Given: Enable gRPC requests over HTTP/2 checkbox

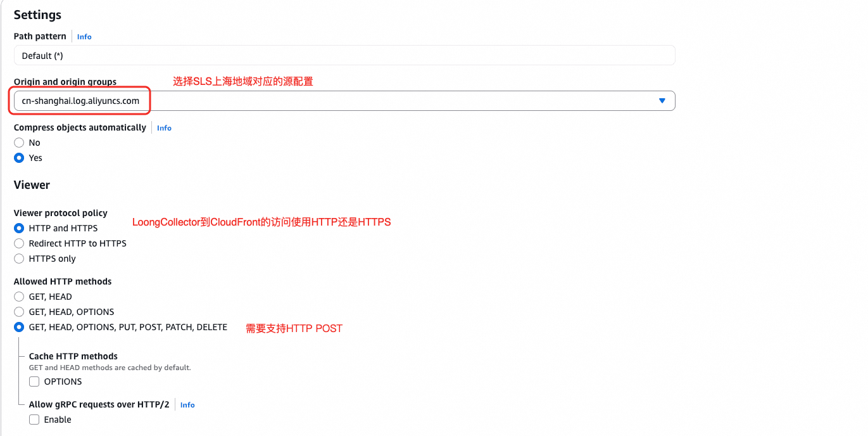Looking at the screenshot, I should pyautogui.click(x=34, y=420).
